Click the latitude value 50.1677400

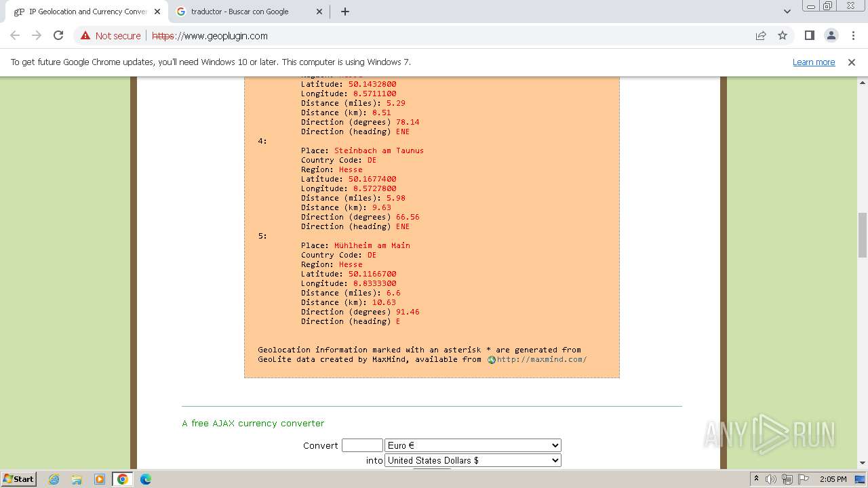click(x=372, y=179)
